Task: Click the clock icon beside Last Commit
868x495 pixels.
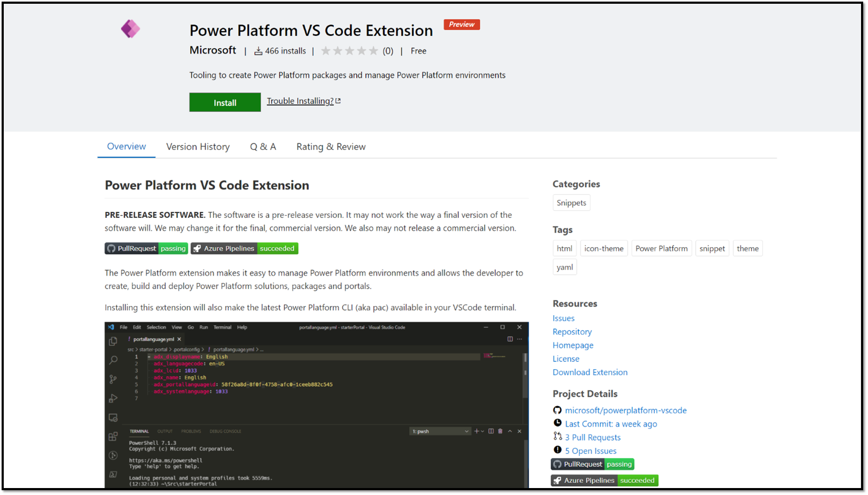Action: (557, 423)
